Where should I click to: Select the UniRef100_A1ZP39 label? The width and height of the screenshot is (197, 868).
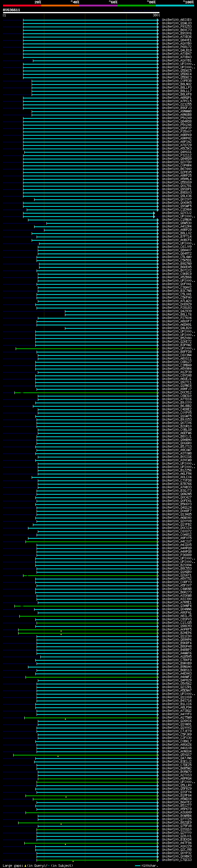[176, 372]
